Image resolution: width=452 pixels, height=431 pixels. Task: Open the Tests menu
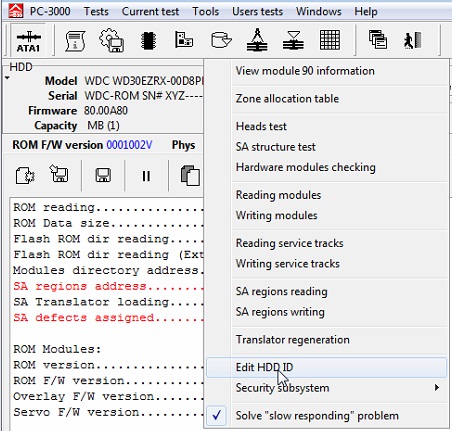click(96, 11)
